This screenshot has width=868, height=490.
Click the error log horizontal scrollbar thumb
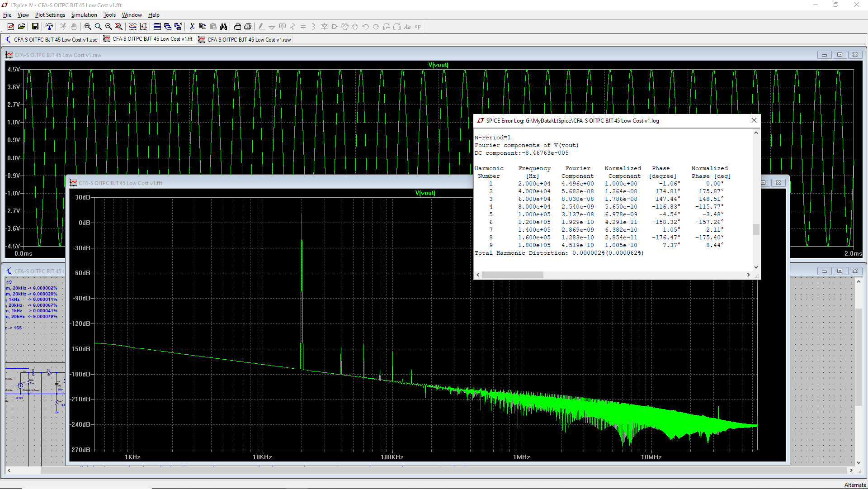click(x=513, y=275)
